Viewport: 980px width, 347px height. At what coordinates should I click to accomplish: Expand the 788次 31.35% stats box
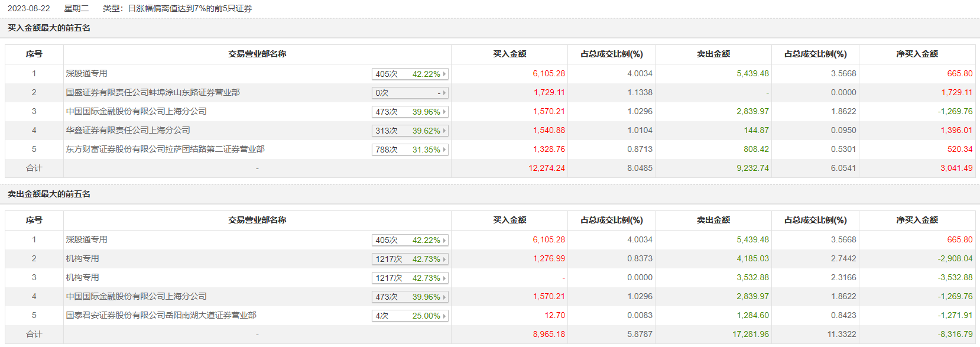[x=410, y=150]
